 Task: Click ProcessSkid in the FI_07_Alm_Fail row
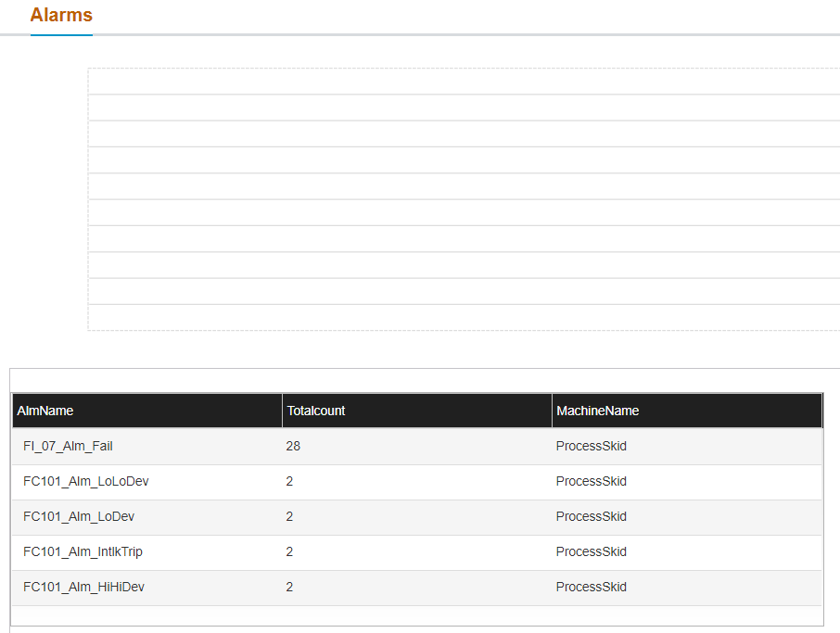tap(591, 446)
